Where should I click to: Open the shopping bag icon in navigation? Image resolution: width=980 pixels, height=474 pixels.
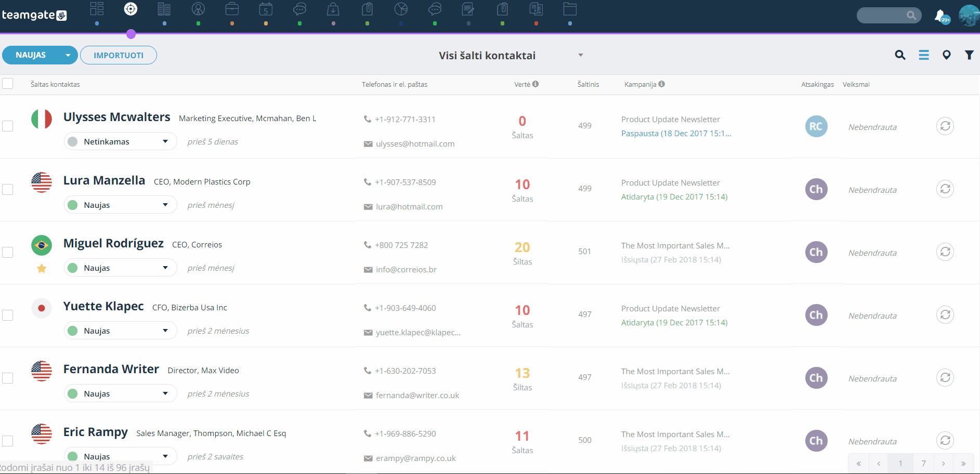point(333,9)
